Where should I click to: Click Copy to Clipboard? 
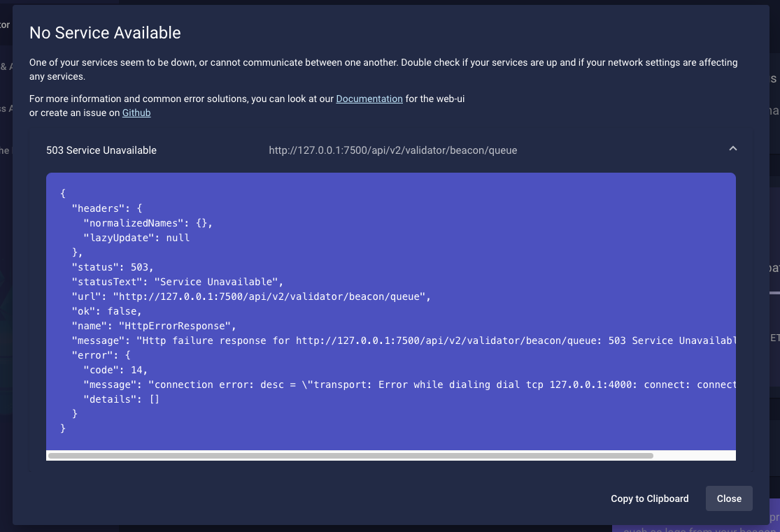click(649, 498)
